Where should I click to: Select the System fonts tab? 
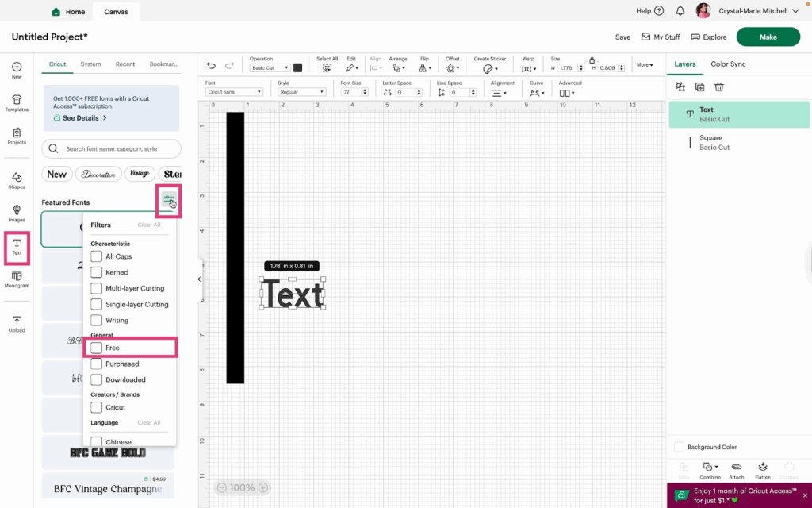90,64
